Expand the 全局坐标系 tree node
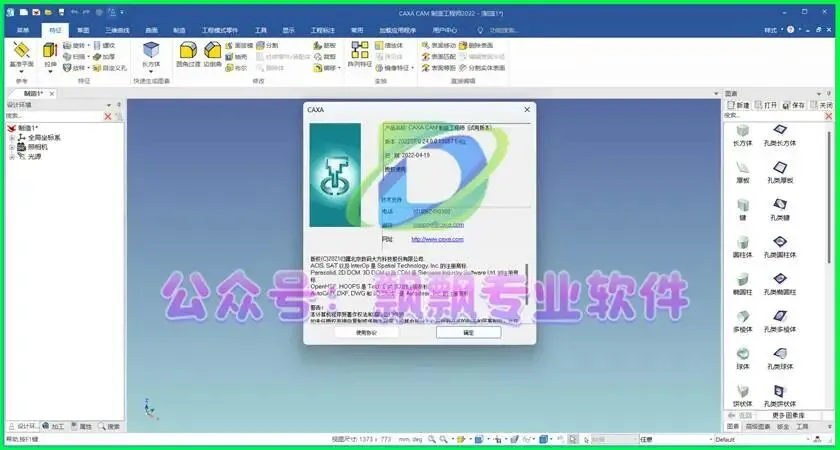The image size is (840, 450). tap(12, 138)
